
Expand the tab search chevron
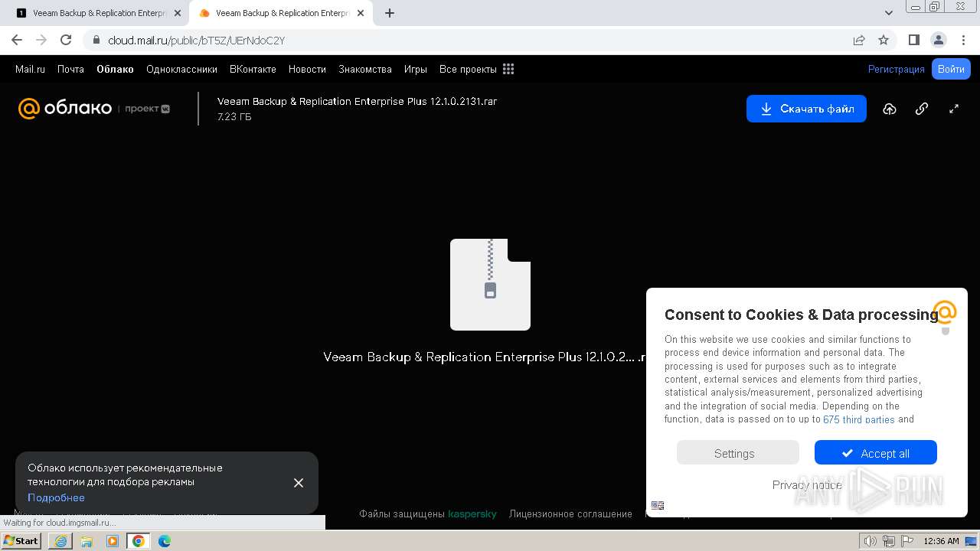[x=889, y=13]
